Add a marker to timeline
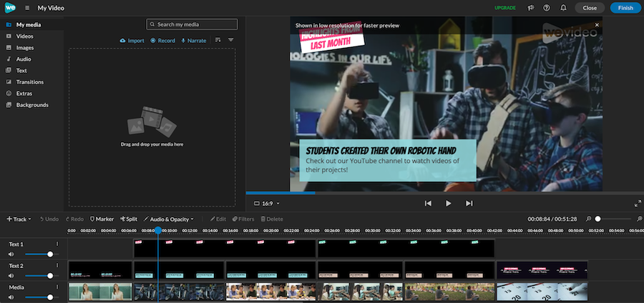Viewport: 644px width, 303px height. coord(102,219)
